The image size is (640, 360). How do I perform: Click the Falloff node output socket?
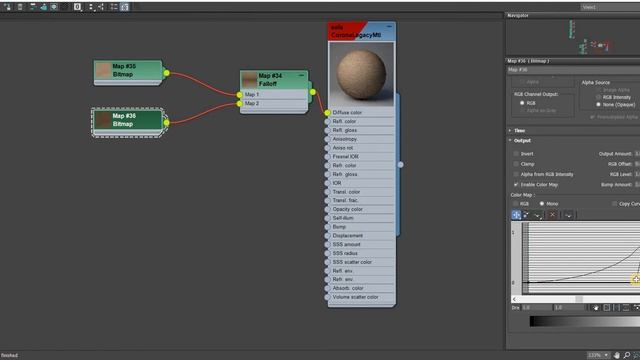point(313,92)
